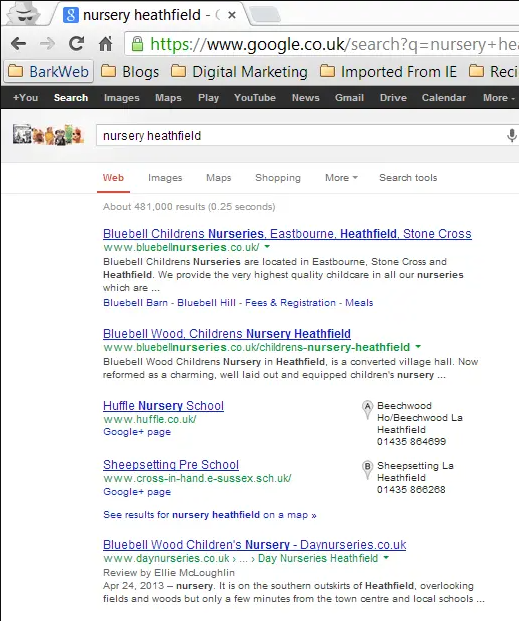
Task: Click the green padlock security icon
Action: click(x=137, y=44)
